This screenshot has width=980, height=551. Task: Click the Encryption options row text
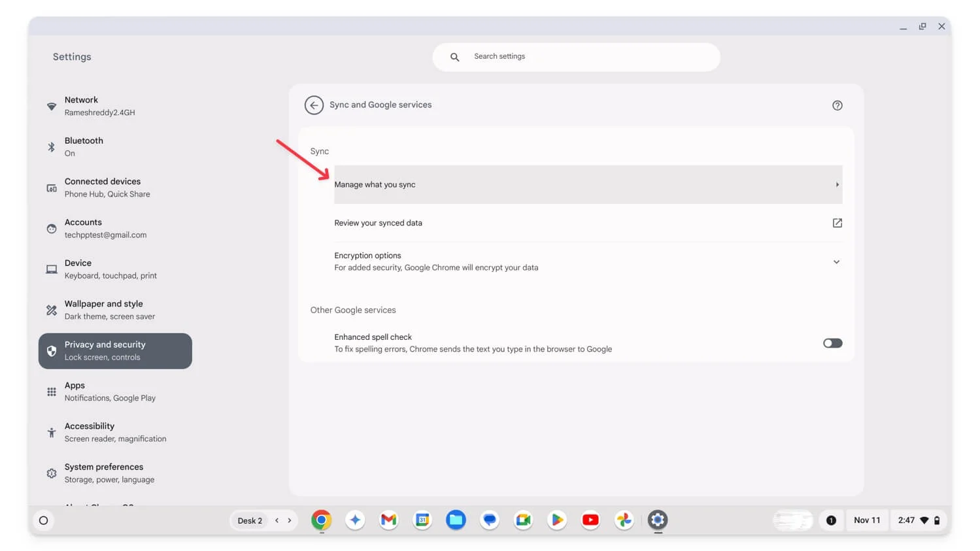(436, 261)
